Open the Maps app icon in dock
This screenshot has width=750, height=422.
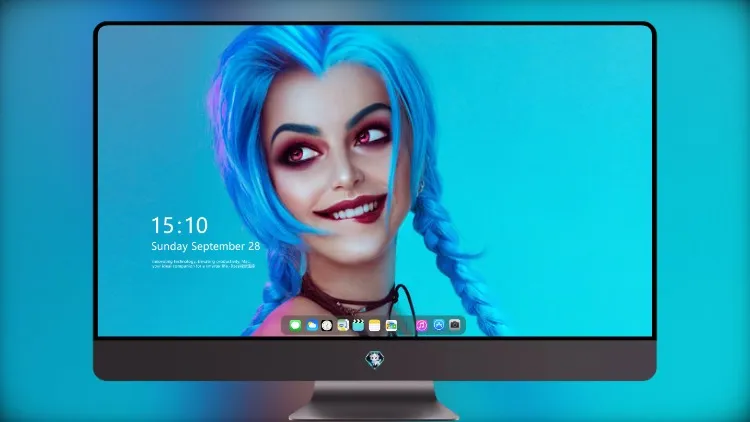[x=343, y=325]
